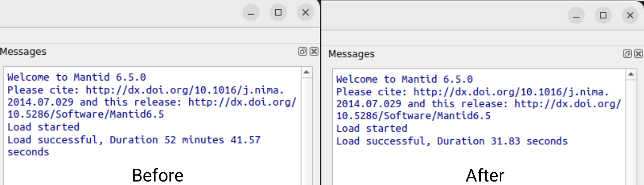The width and height of the screenshot is (644, 185).
Task: Click the "Load started" line in Before log
Action: (43, 127)
